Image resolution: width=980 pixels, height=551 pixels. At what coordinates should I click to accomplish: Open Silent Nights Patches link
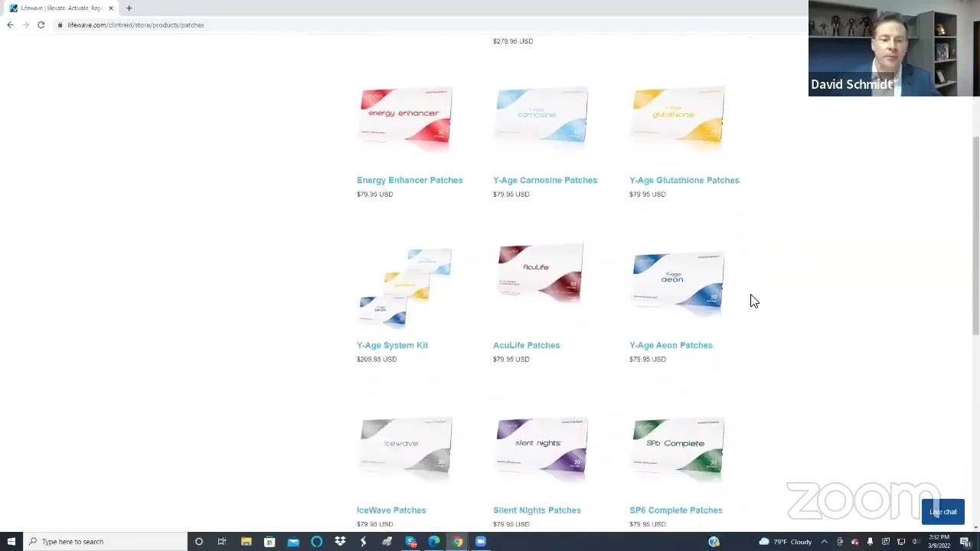pyautogui.click(x=537, y=510)
